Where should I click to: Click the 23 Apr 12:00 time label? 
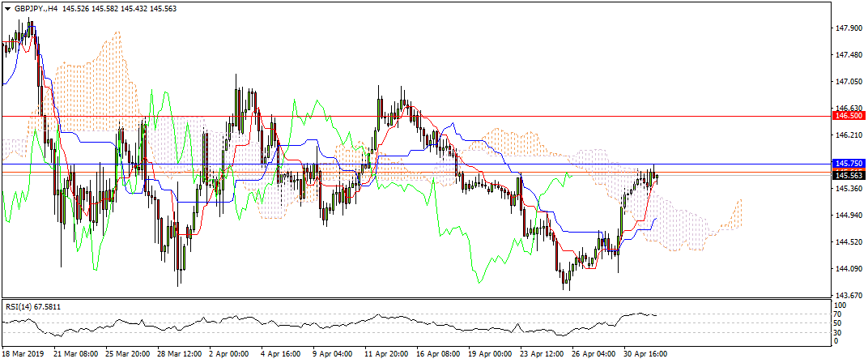[542, 353]
